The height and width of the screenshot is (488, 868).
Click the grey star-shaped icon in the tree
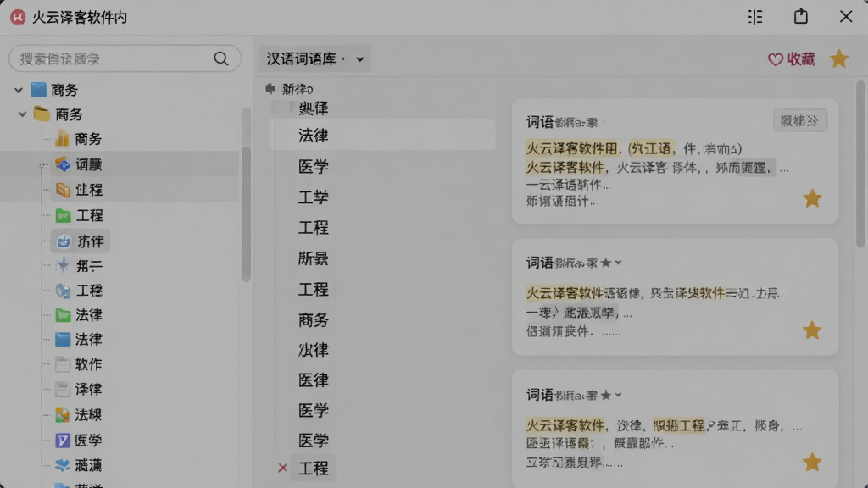(x=63, y=265)
